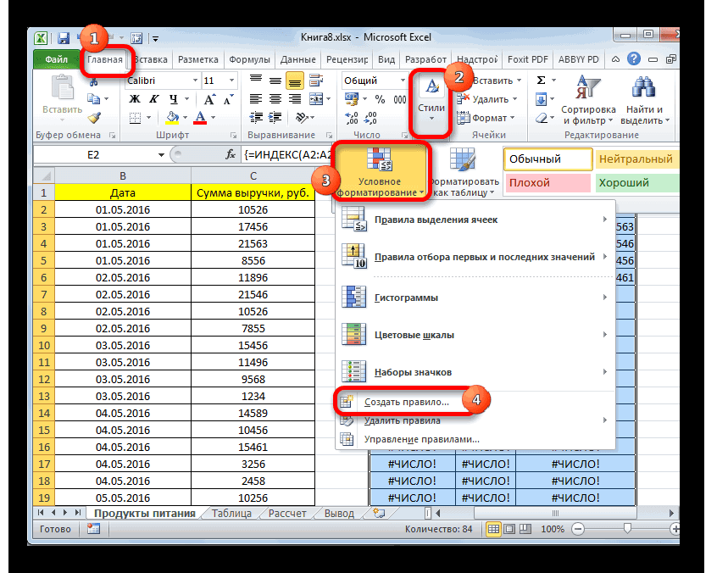Click decrease decimal icon
The height and width of the screenshot is (573, 728).
[370, 118]
